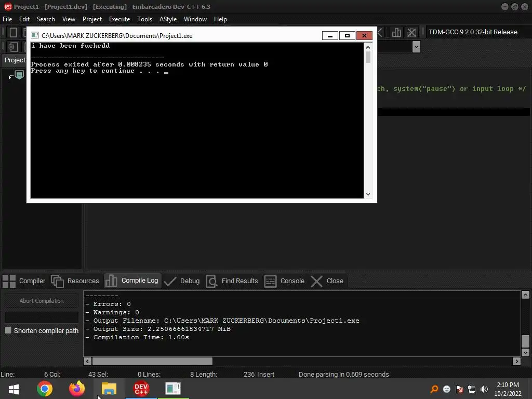This screenshot has width=532, height=399.
Task: Click the console window's title bar icon
Action: pyautogui.click(x=35, y=36)
